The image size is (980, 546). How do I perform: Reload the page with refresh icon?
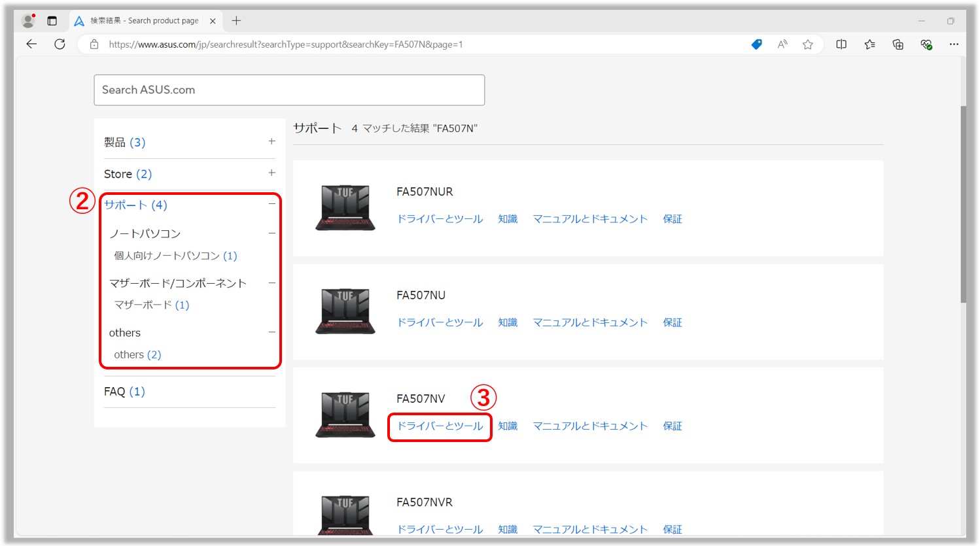tap(60, 44)
